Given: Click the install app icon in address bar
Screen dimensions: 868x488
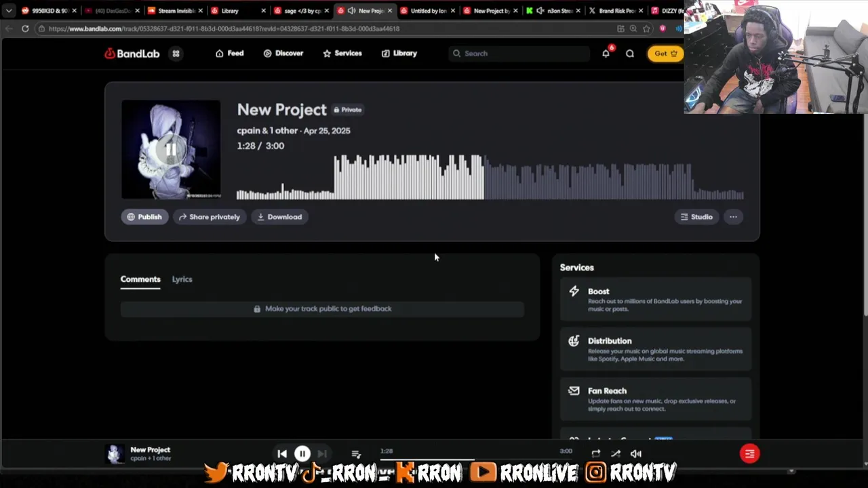Looking at the screenshot, I should pos(620,28).
